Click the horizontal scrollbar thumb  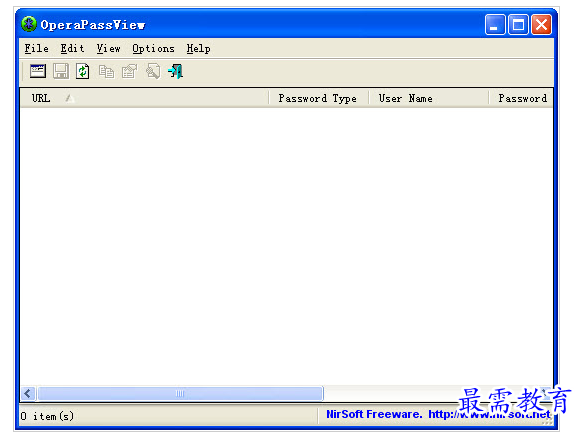point(181,393)
